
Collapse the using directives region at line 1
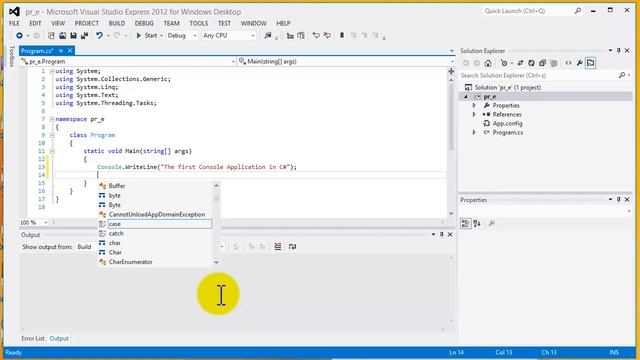[52, 71]
